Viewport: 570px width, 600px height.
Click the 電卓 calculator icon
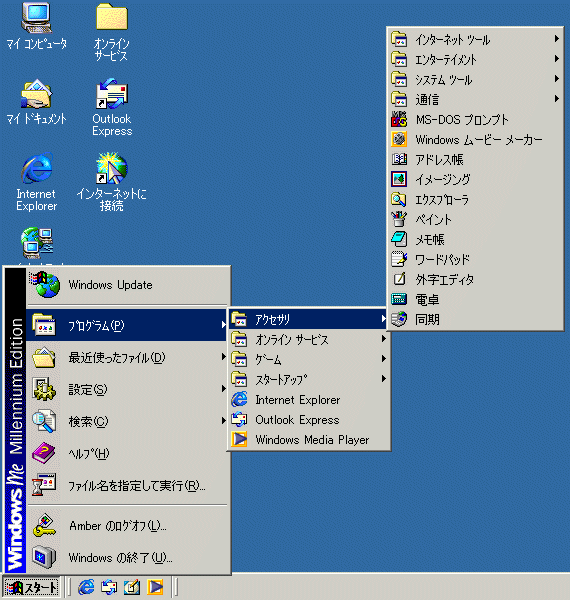point(399,299)
